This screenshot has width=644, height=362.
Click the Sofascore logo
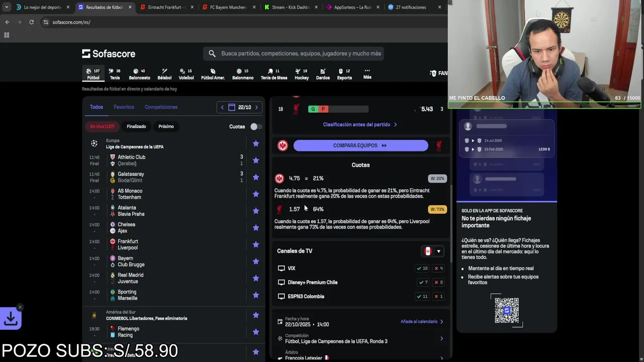109,54
